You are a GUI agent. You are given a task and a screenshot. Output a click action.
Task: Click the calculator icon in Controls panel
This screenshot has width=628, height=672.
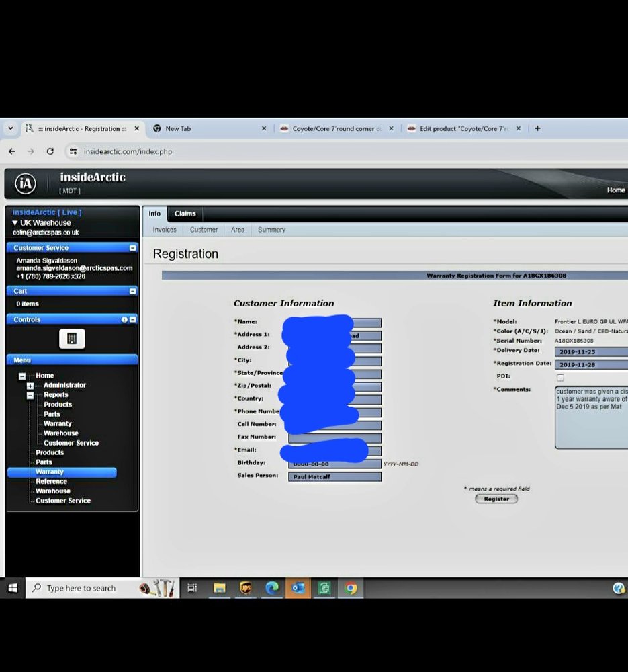tap(72, 339)
